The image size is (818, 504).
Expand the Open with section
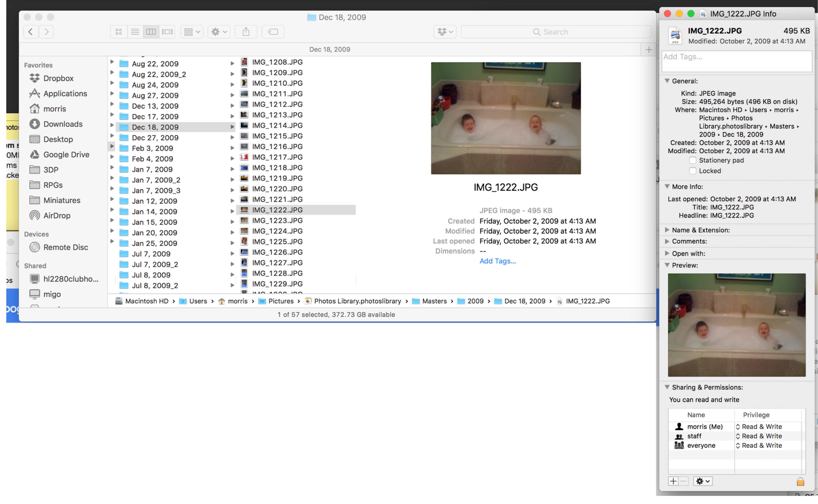coord(667,253)
